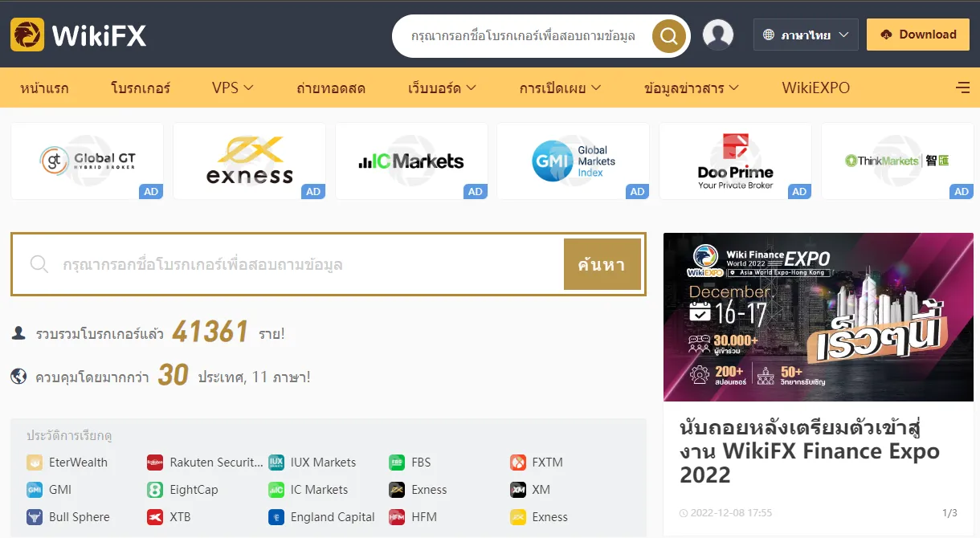Expand the ข้อมูลข่าวสาร menu dropdown

(x=692, y=88)
